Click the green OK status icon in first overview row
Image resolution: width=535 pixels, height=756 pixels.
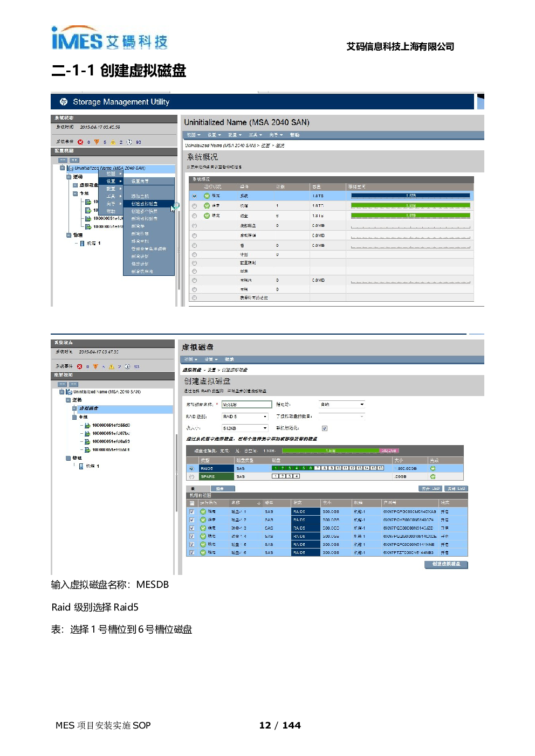207,196
